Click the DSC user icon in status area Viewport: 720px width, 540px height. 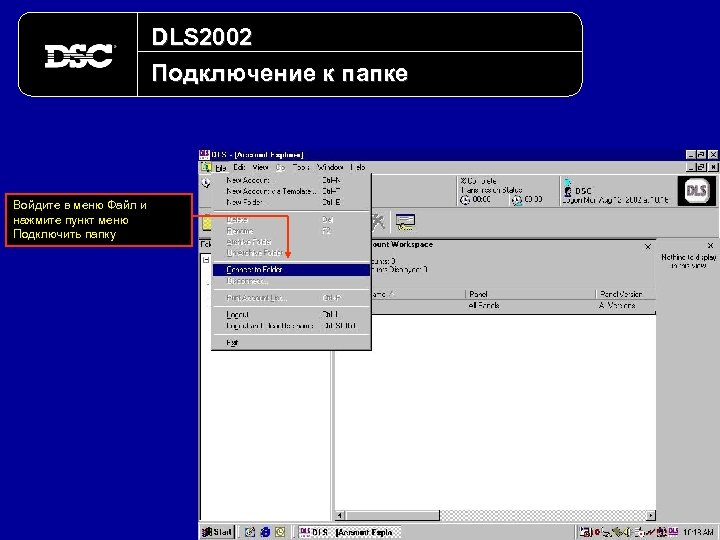coord(568,191)
